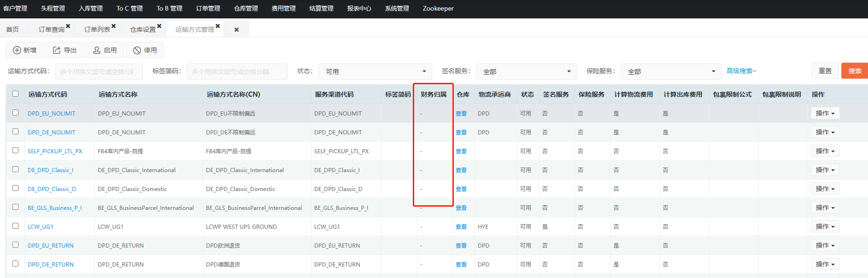The image size is (868, 278).
Task: Reset filters with the 重置 button
Action: pos(825,71)
